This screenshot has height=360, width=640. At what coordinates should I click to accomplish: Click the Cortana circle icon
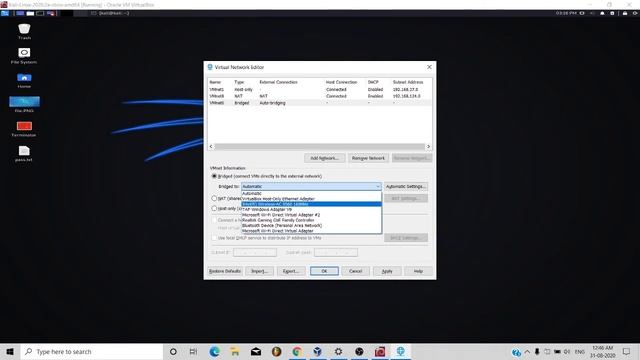[173, 351]
